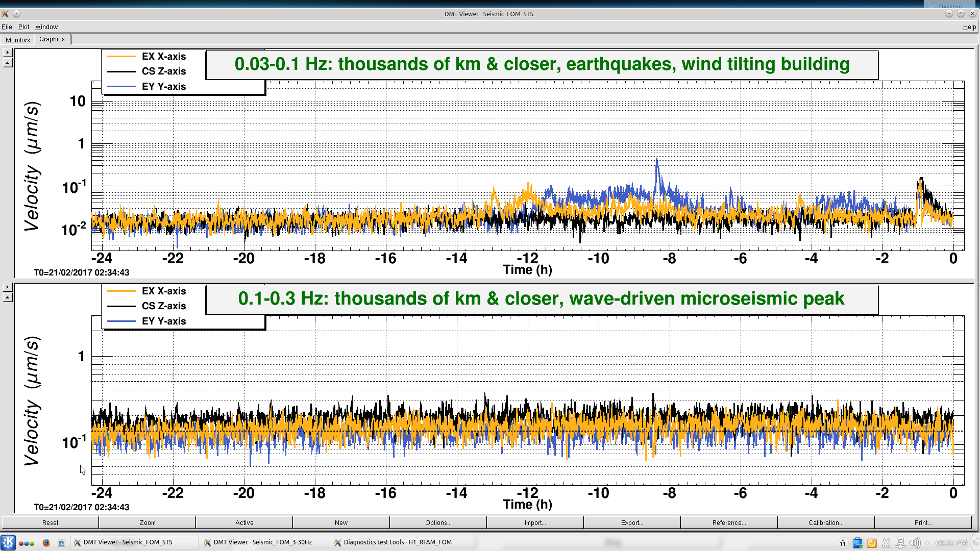This screenshot has width=980, height=551.
Task: Launch the Firefox browser from the taskbar
Action: [x=46, y=543]
